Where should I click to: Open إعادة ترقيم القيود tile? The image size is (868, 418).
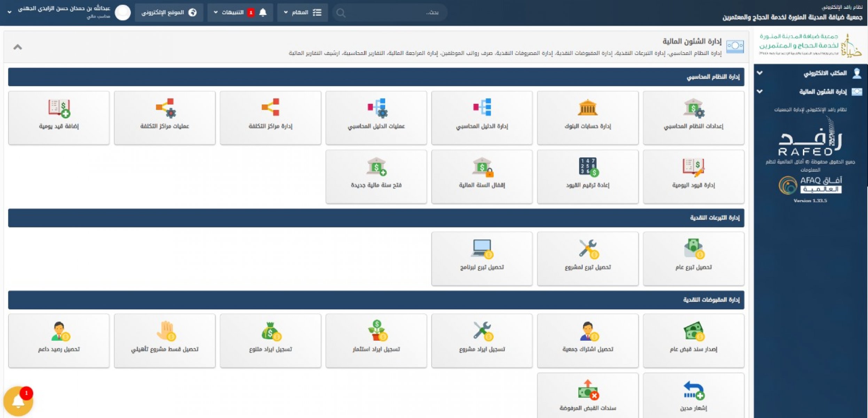tap(587, 177)
